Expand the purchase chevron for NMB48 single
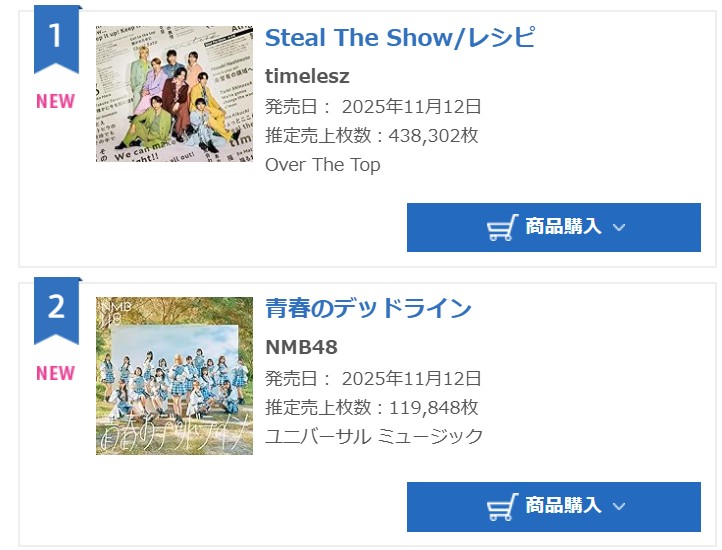This screenshot has width=722, height=550. click(x=619, y=507)
